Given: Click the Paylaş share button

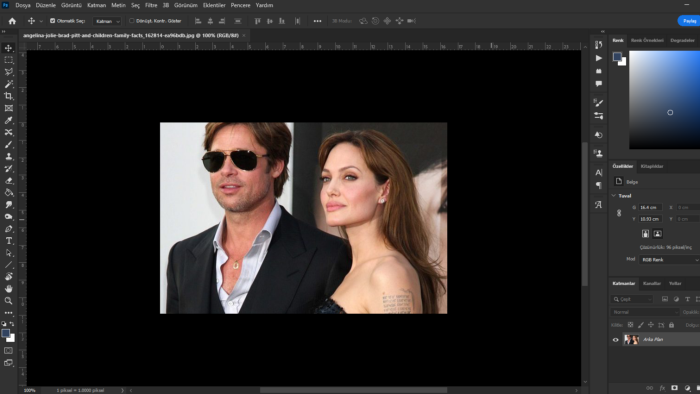Looking at the screenshot, I should (689, 21).
